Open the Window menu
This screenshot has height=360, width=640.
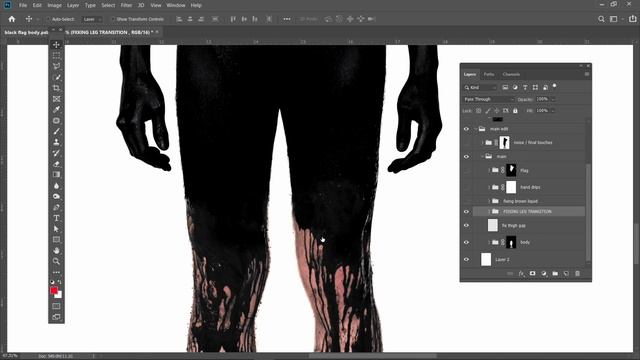(176, 5)
